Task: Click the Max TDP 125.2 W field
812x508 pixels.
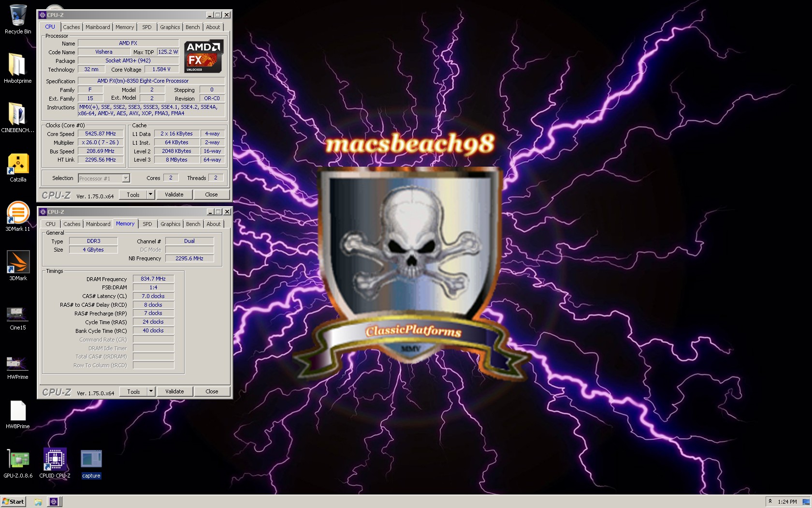Action: 168,52
